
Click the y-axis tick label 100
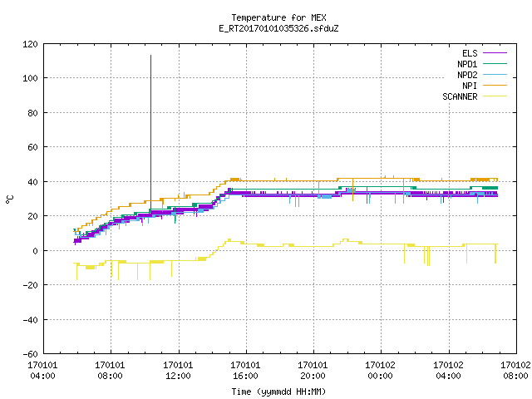(30, 78)
